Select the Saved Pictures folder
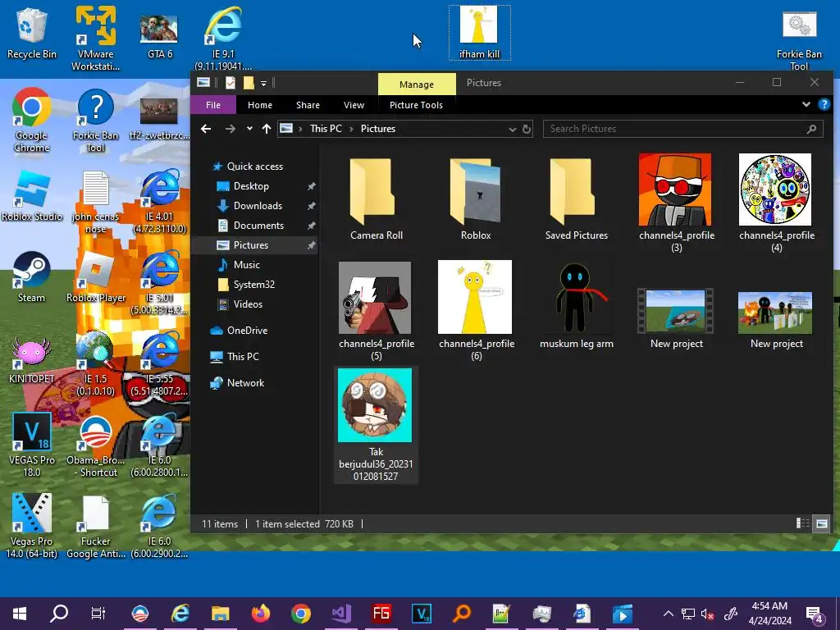This screenshot has width=840, height=630. [577, 199]
